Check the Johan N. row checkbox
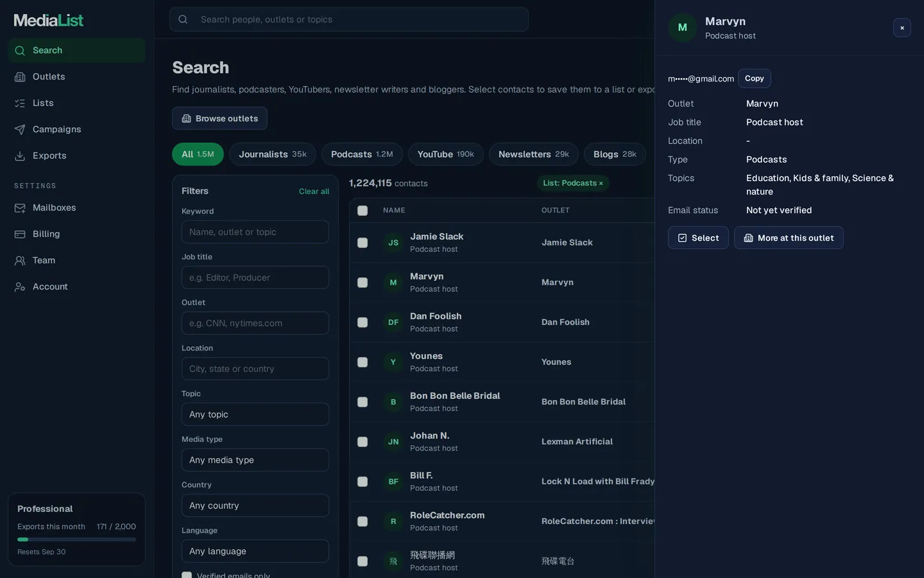 pos(363,442)
